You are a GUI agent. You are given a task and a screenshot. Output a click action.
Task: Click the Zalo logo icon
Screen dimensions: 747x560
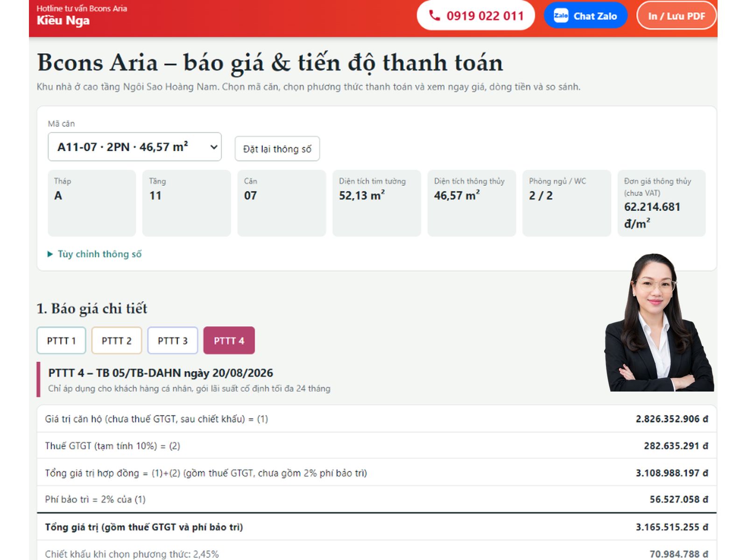pos(561,16)
